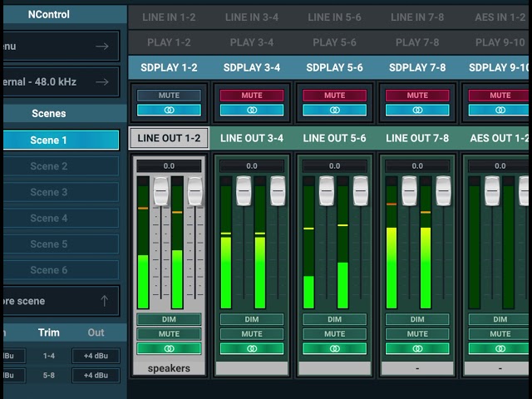Toggle stereo link on SDPLAY 7-8
This screenshot has width=532, height=399.
[417, 110]
